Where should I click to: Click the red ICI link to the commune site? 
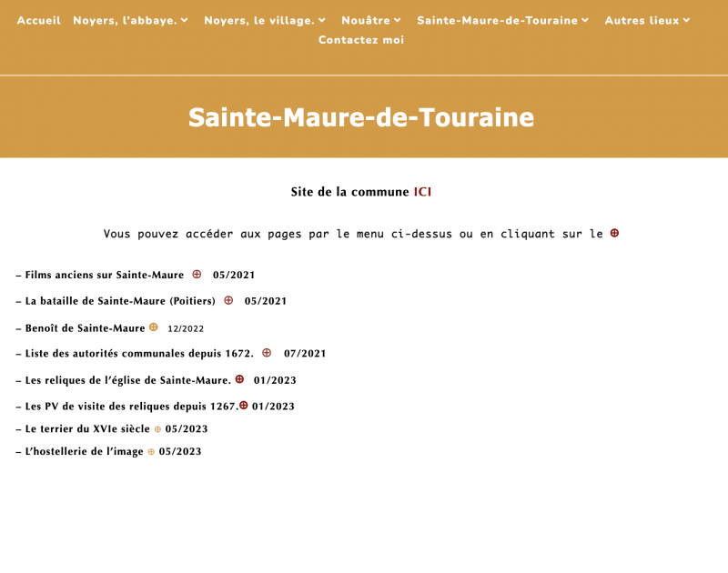coord(422,192)
